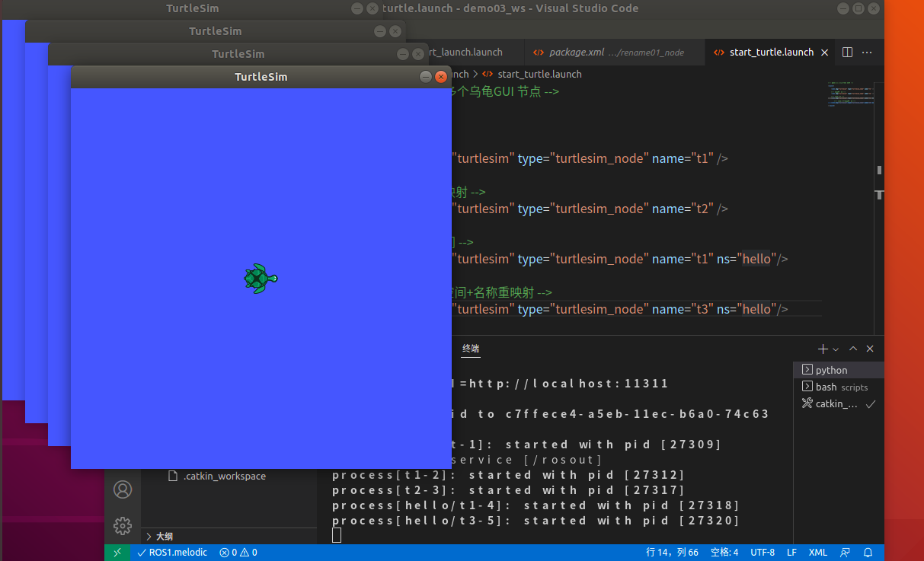Click name="t3" attribute in editor
The image size is (924, 561).
coord(683,309)
